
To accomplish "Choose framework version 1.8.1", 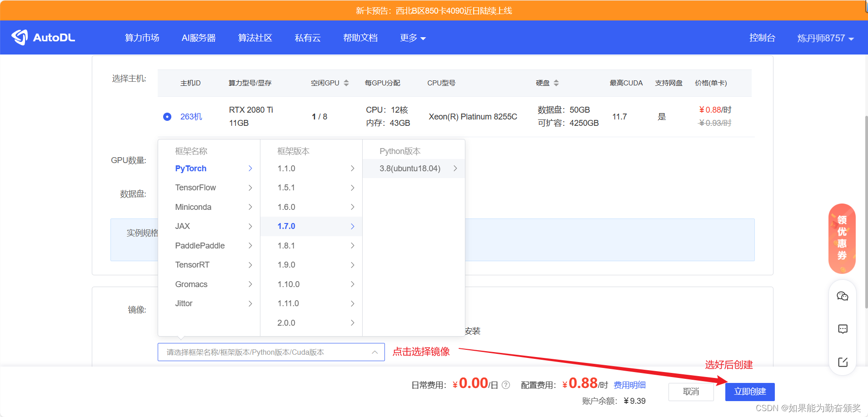I will point(311,246).
